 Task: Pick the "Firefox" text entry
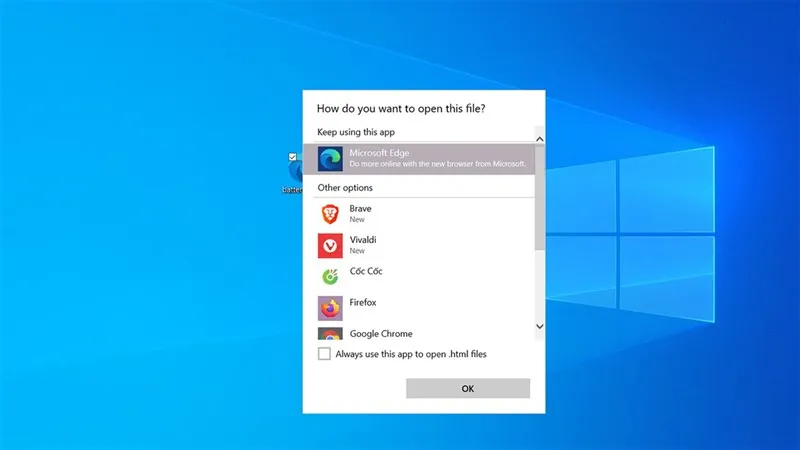point(364,302)
